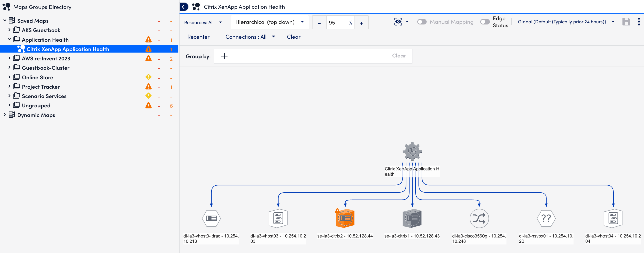The width and height of the screenshot is (644, 253).
Task: Click the warning icon on Ungrouped row
Action: [148, 105]
